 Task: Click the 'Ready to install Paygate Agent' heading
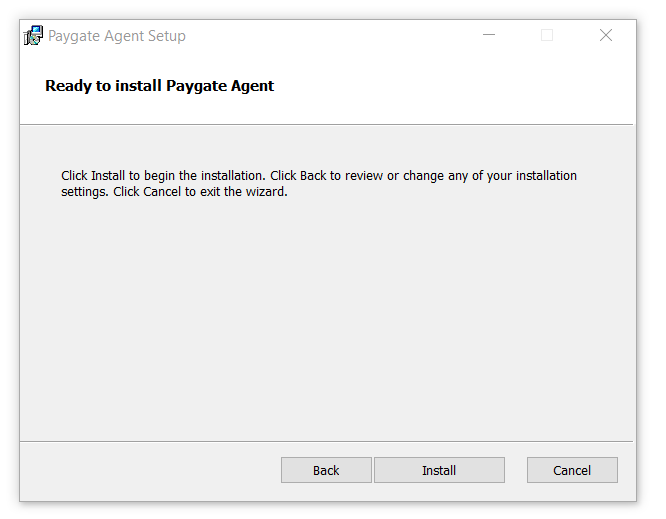[159, 86]
